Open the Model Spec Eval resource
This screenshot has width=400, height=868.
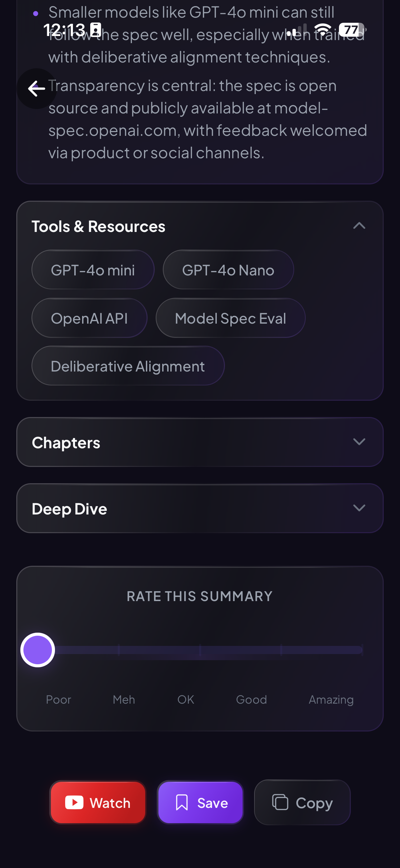230,318
